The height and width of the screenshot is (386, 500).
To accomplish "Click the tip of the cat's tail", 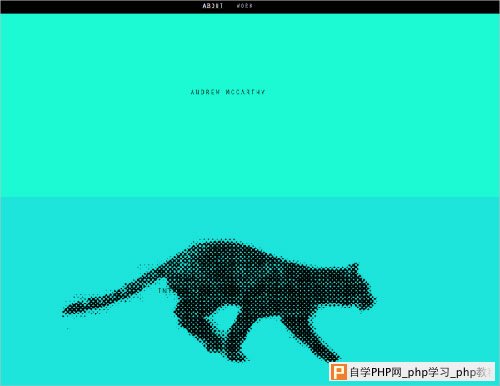I will pos(68,311).
